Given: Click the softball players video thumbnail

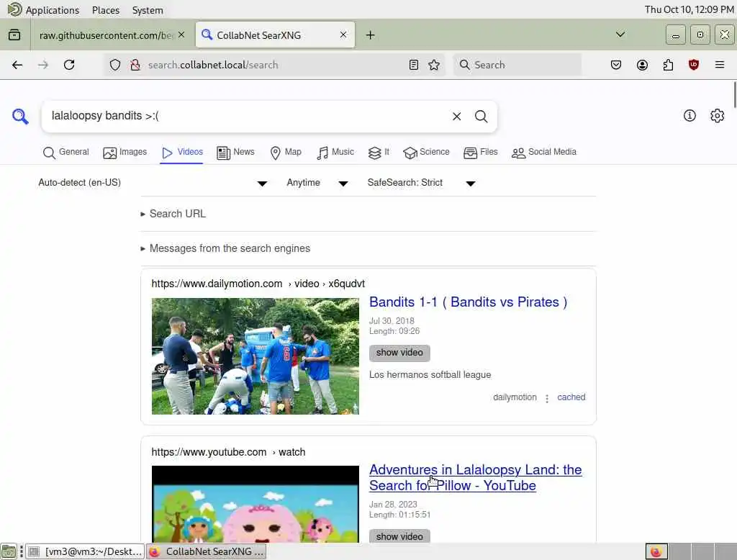Looking at the screenshot, I should click(256, 356).
